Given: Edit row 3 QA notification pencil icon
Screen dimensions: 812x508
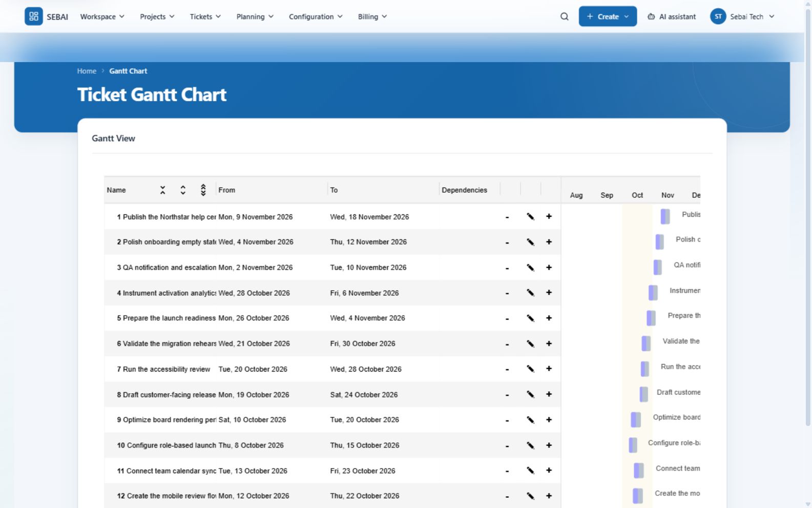Looking at the screenshot, I should [x=531, y=268].
